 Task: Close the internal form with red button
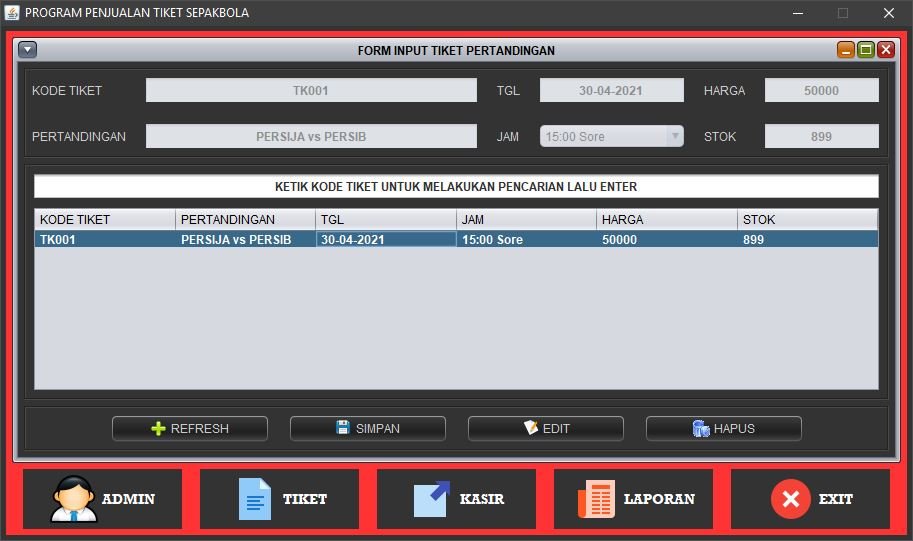tap(886, 50)
